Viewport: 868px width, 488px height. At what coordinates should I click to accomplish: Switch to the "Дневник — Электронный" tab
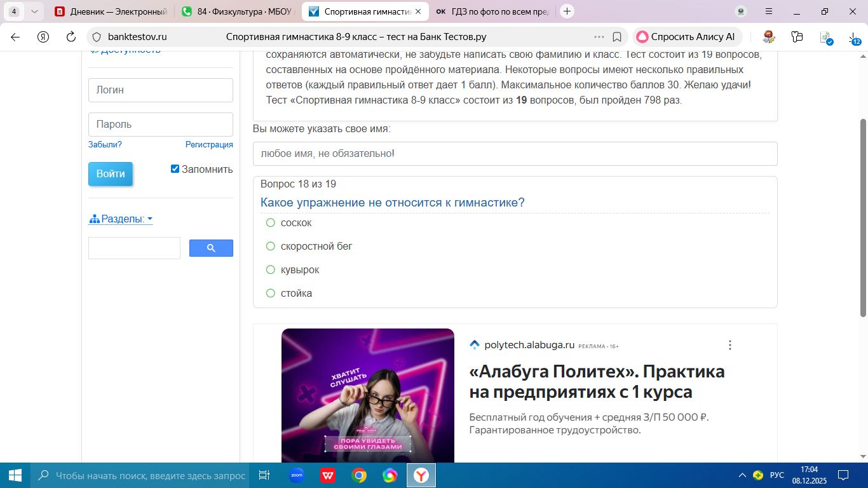111,11
